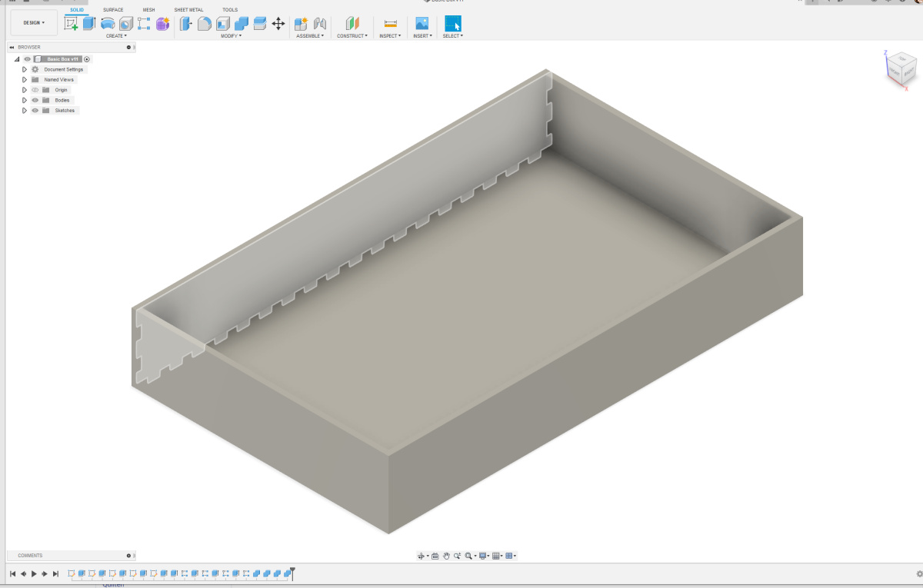Select the Shell tool
Image resolution: width=923 pixels, height=588 pixels.
tap(223, 24)
